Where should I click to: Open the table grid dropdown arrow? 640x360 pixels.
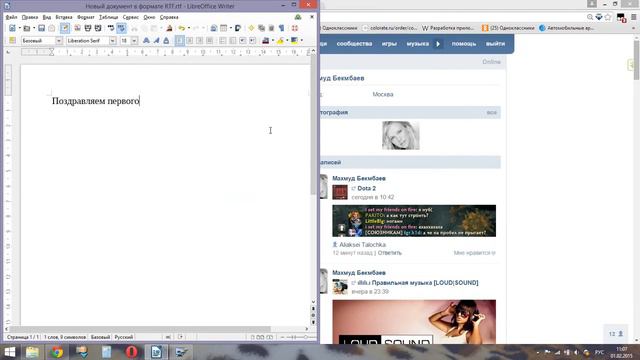(x=230, y=28)
